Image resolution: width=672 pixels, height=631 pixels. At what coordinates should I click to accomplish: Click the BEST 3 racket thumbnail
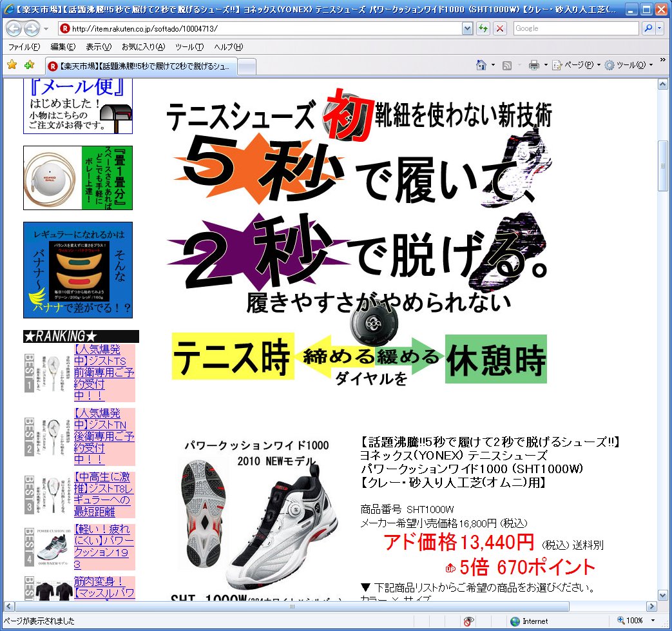[53, 495]
